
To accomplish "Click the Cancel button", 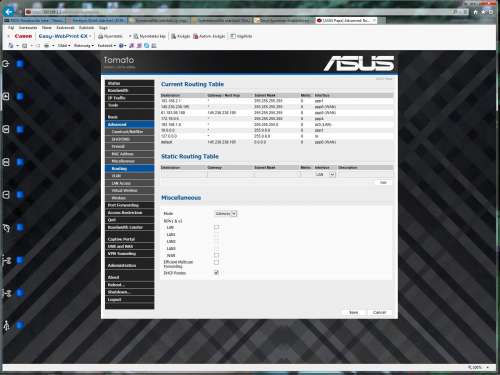I will [x=379, y=313].
